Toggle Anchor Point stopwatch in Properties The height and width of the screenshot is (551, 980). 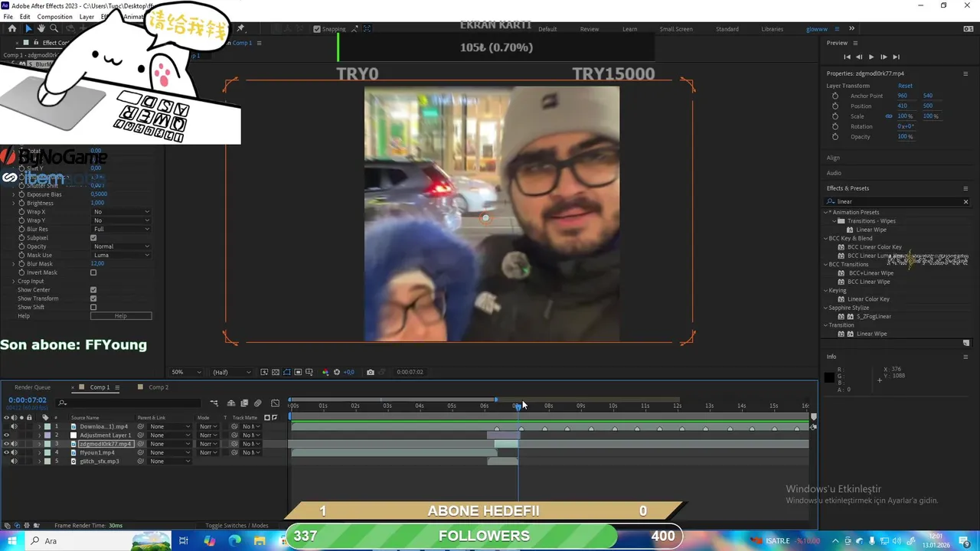835,96
